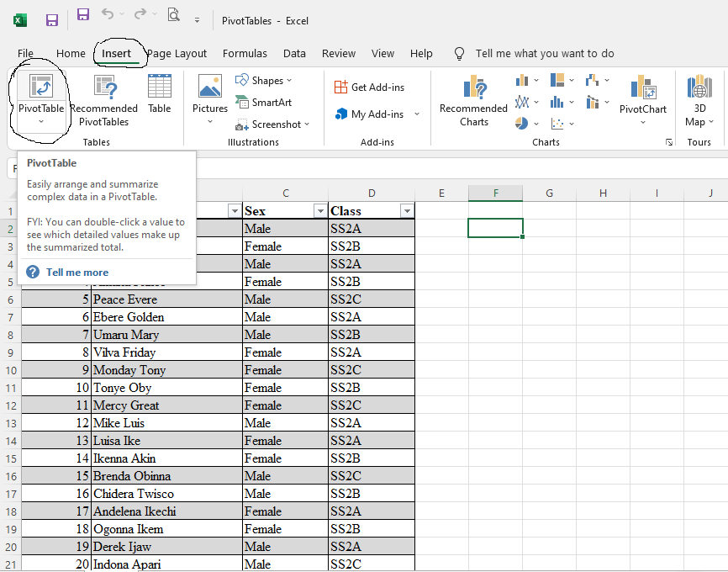Open the filter dropdown left of Sex
This screenshot has width=728, height=572.
coord(235,211)
